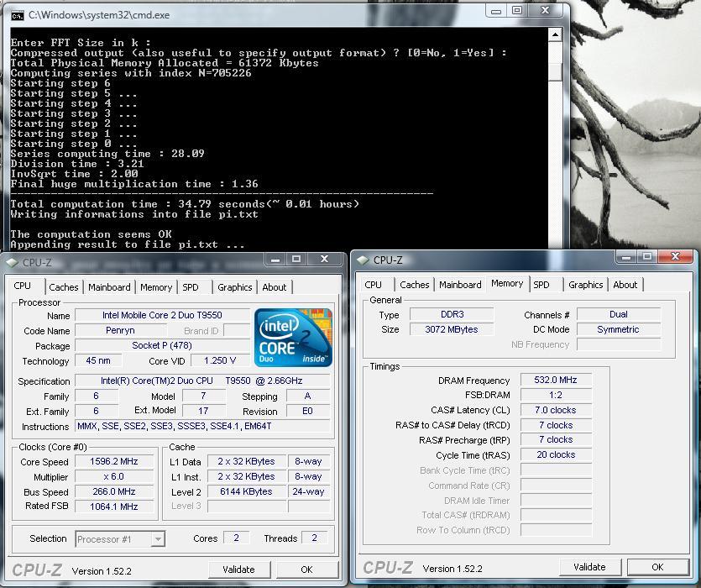Click the Core Speed value '1596.2 MHz'
Screen dimensions: 701x588
pos(114,461)
